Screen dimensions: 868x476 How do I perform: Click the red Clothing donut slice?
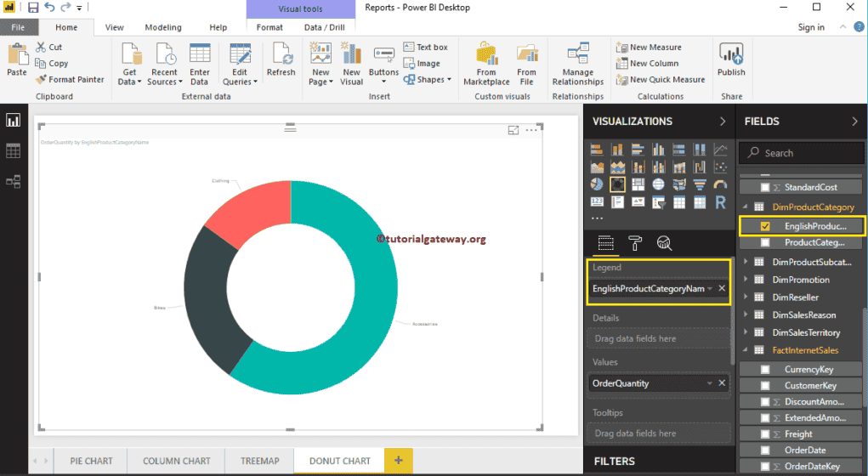(255, 210)
